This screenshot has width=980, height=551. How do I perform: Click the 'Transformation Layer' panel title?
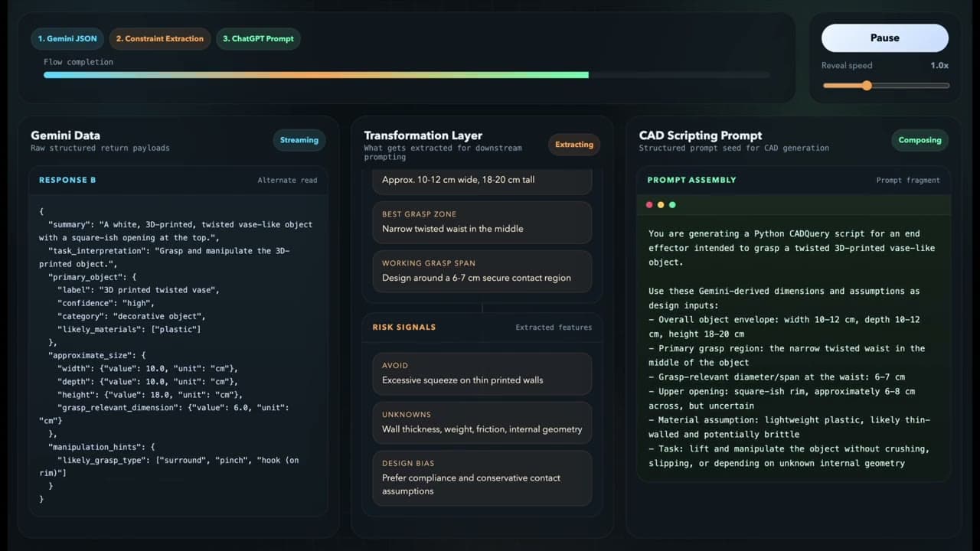423,135
